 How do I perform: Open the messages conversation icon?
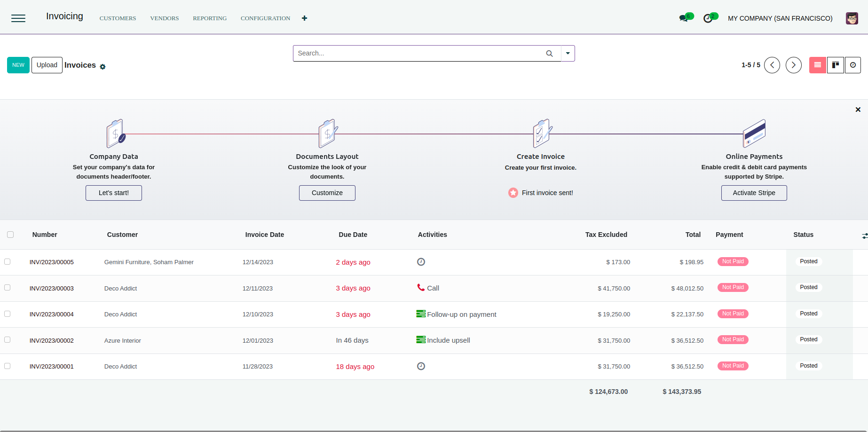(x=684, y=18)
